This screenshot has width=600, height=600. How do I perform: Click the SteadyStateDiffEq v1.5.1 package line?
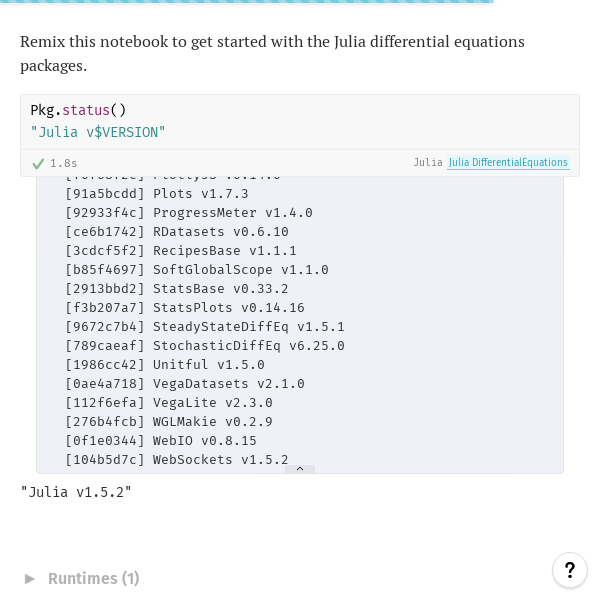[x=205, y=327]
